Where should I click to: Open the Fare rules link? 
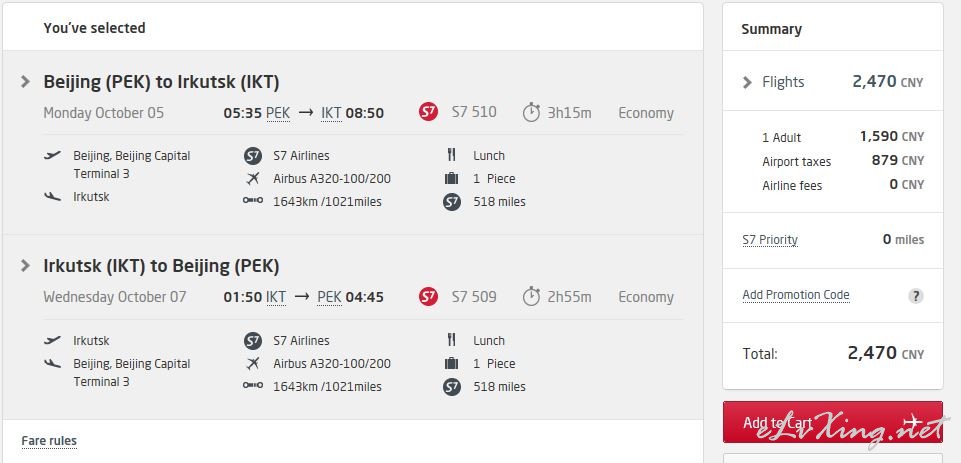click(49, 441)
